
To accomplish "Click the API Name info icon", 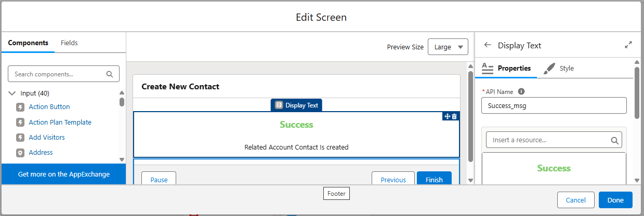I will 521,91.
